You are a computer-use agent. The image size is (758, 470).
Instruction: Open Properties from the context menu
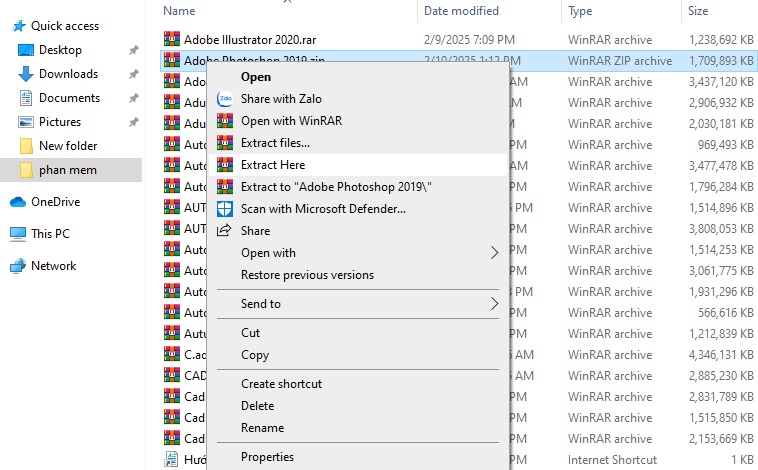click(x=267, y=457)
